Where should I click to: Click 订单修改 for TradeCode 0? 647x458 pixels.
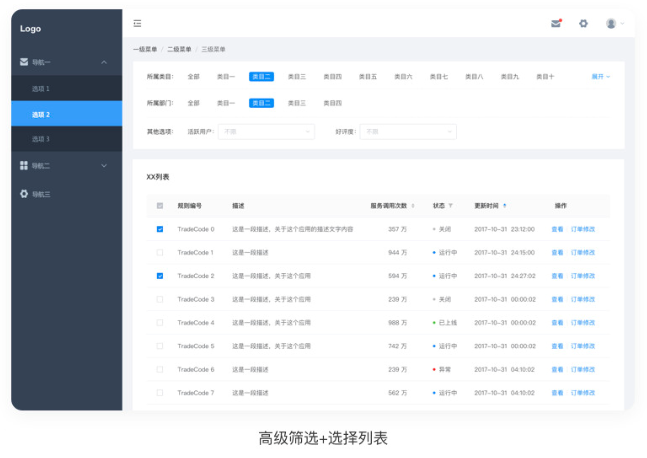[x=583, y=229]
